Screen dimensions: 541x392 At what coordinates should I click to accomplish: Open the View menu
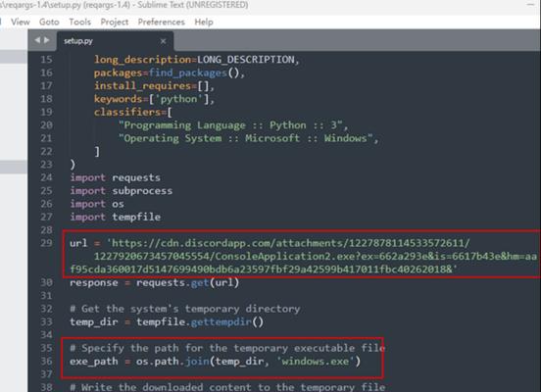[x=21, y=23]
